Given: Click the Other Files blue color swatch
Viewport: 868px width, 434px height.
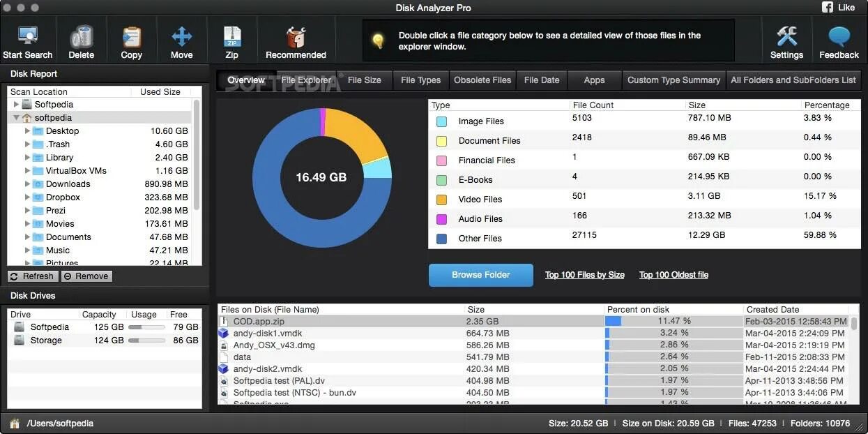Looking at the screenshot, I should 441,239.
